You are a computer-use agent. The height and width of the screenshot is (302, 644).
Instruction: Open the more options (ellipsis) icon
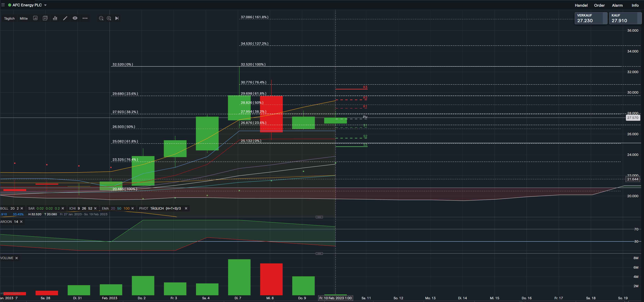pyautogui.click(x=85, y=18)
